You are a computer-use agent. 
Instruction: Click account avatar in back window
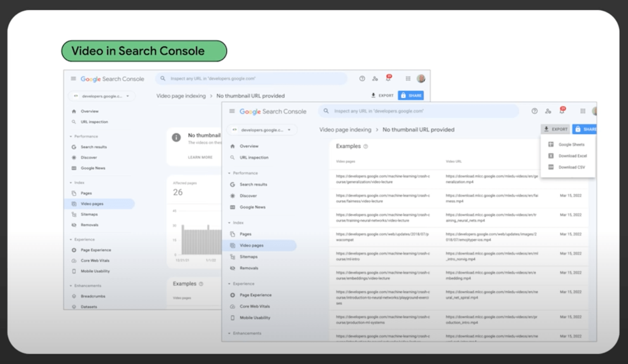click(x=421, y=78)
